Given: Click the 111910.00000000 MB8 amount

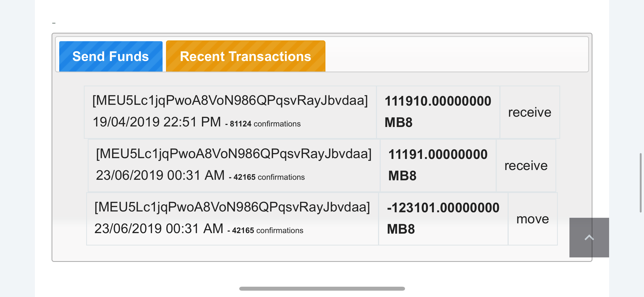Looking at the screenshot, I should pyautogui.click(x=438, y=112).
